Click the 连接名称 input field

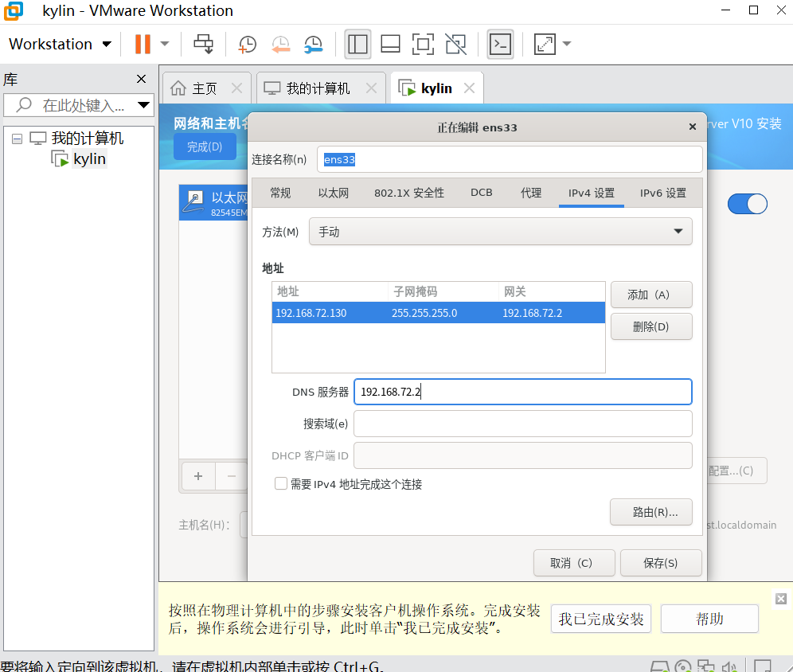pos(510,160)
